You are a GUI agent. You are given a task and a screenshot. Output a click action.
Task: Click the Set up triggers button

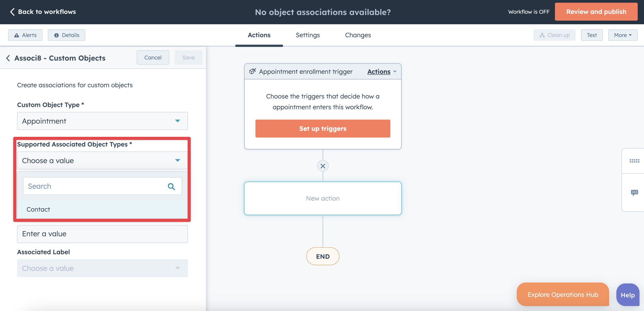323,128
